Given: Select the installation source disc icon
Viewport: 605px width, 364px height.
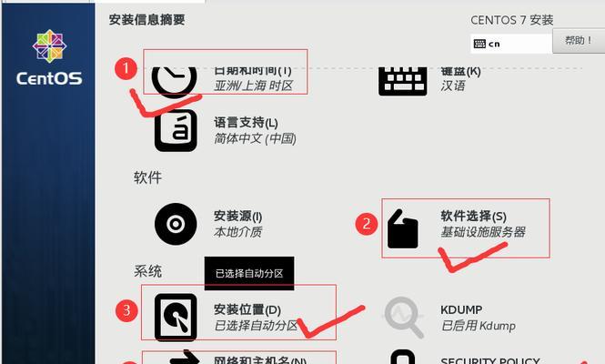Looking at the screenshot, I should click(x=176, y=224).
